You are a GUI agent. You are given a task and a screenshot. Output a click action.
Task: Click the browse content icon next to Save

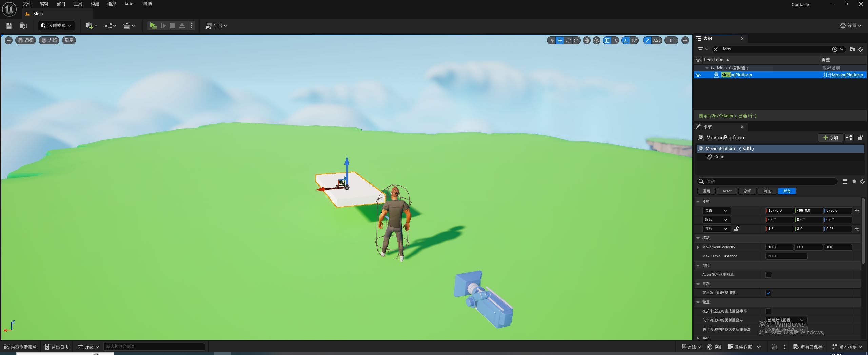[23, 26]
